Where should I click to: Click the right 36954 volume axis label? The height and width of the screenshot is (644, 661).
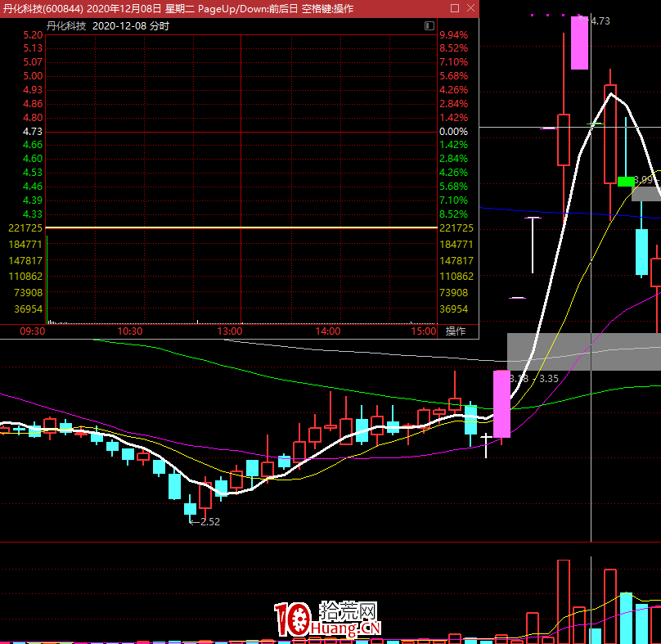click(453, 309)
